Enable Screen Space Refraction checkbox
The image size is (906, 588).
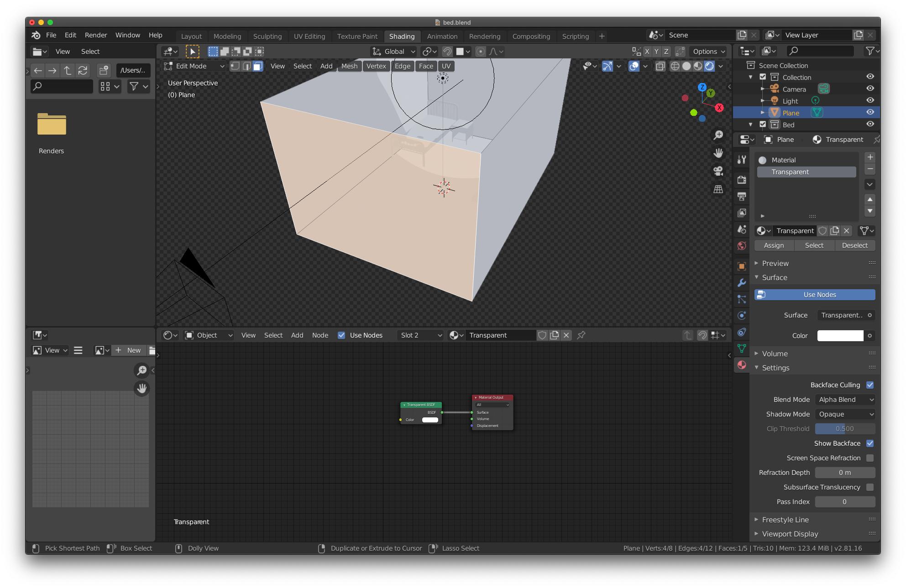click(870, 458)
